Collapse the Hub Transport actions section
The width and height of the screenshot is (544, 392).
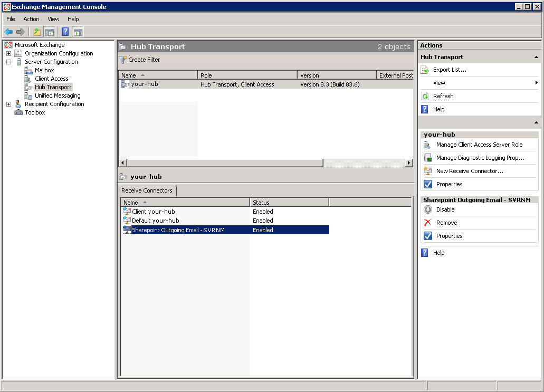536,57
